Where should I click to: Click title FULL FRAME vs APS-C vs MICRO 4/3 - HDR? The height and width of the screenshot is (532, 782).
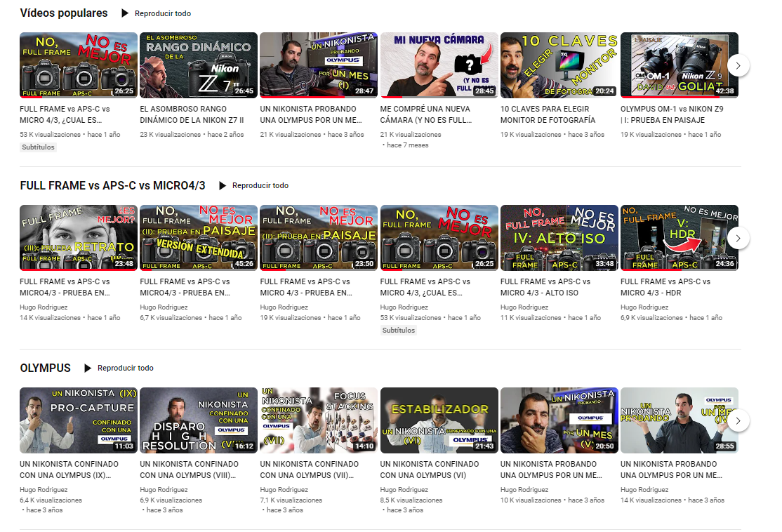pyautogui.click(x=665, y=287)
